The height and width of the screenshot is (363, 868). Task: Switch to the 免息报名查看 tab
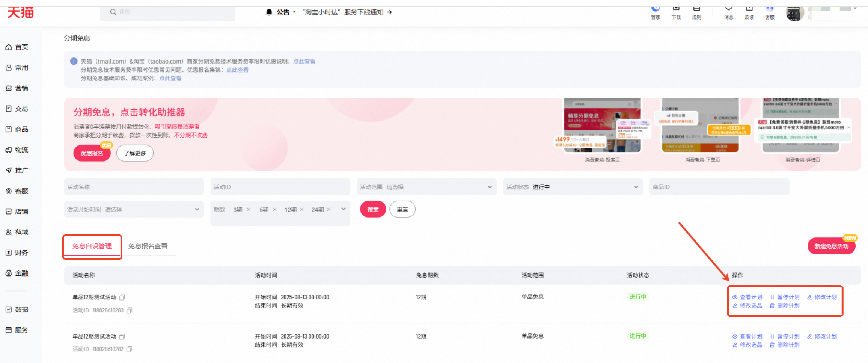tap(148, 246)
